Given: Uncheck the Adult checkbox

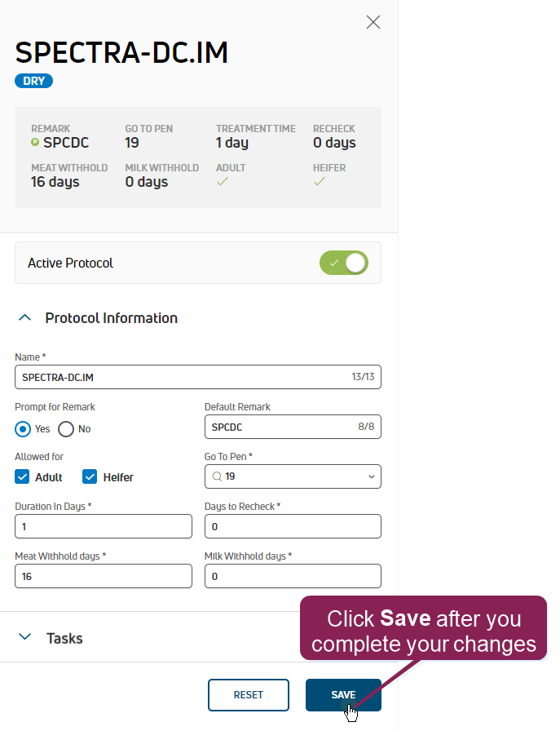Looking at the screenshot, I should coord(23,477).
